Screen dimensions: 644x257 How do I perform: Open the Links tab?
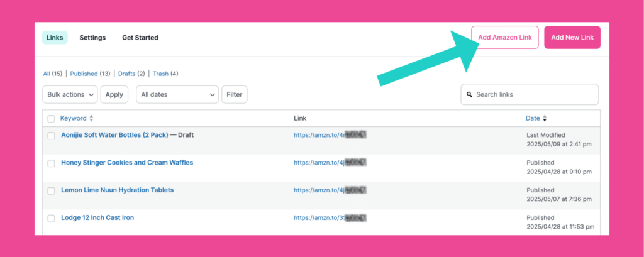[x=55, y=38]
